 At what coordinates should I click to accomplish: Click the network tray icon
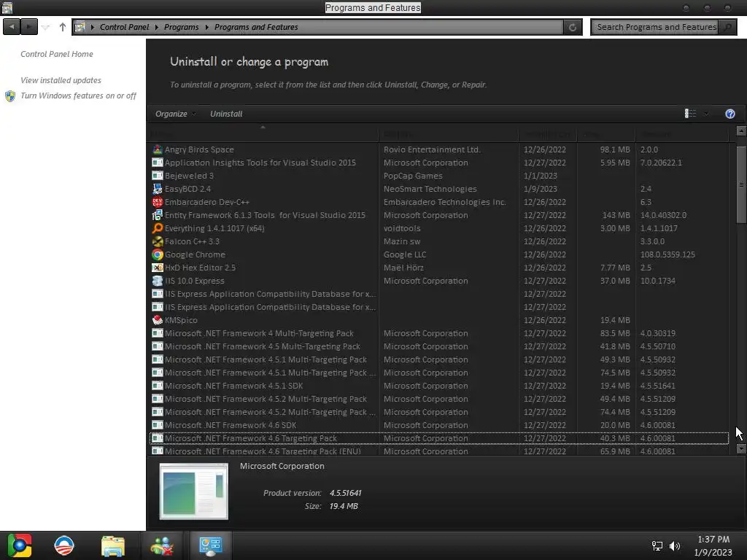pos(657,546)
